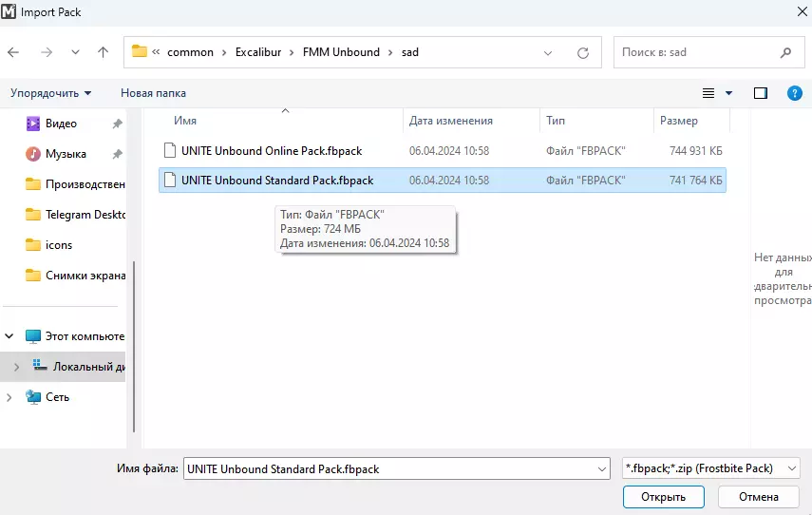The height and width of the screenshot is (515, 812).
Task: Click the Открыть button
Action: (x=664, y=497)
